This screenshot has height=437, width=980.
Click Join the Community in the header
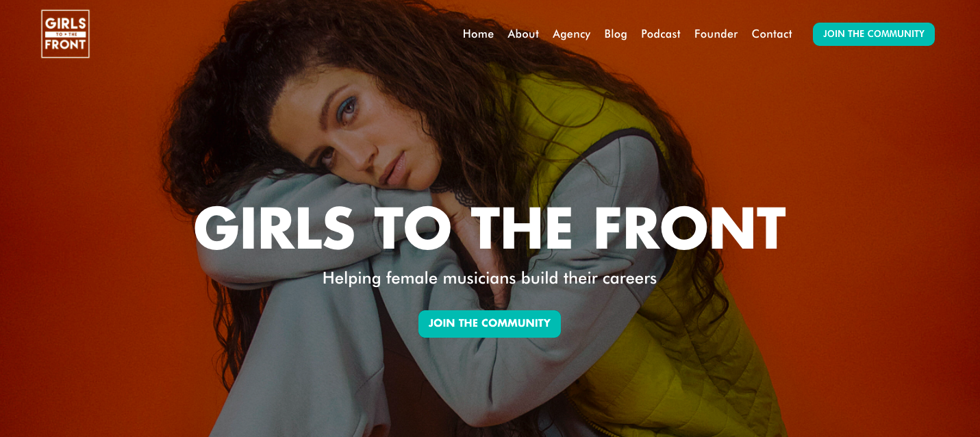point(874,34)
